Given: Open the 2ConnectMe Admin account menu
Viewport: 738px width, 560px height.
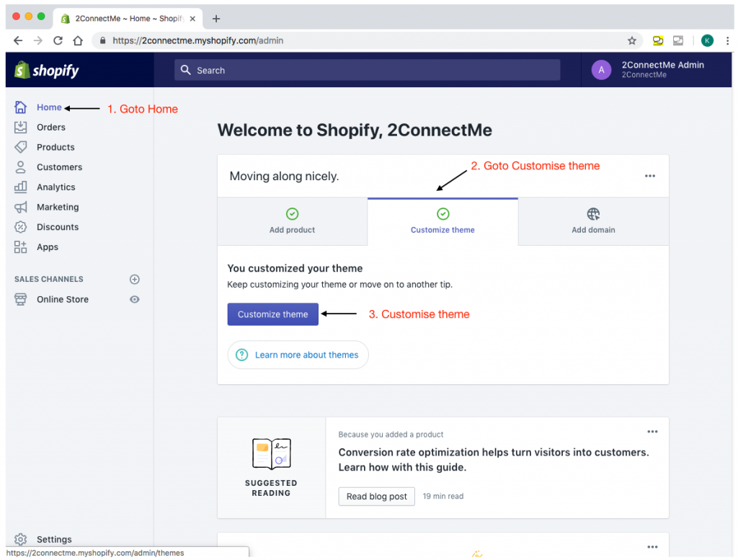Looking at the screenshot, I should coord(657,70).
